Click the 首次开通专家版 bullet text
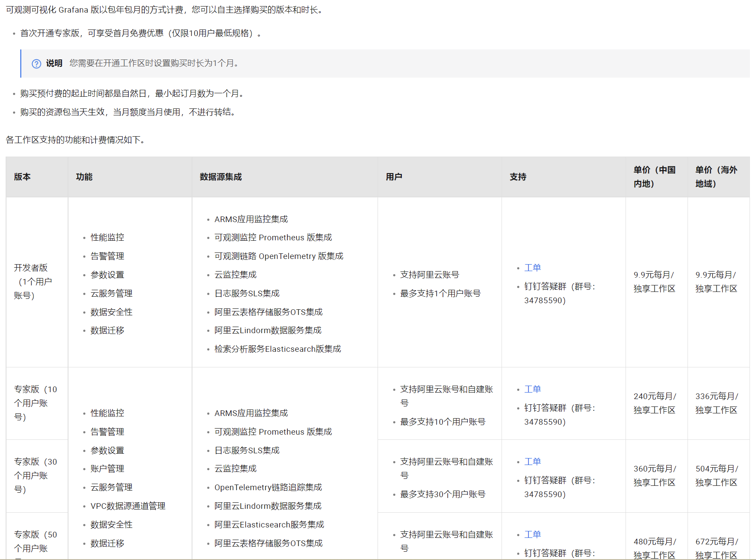Screen dimensions: 756x560 (141, 33)
